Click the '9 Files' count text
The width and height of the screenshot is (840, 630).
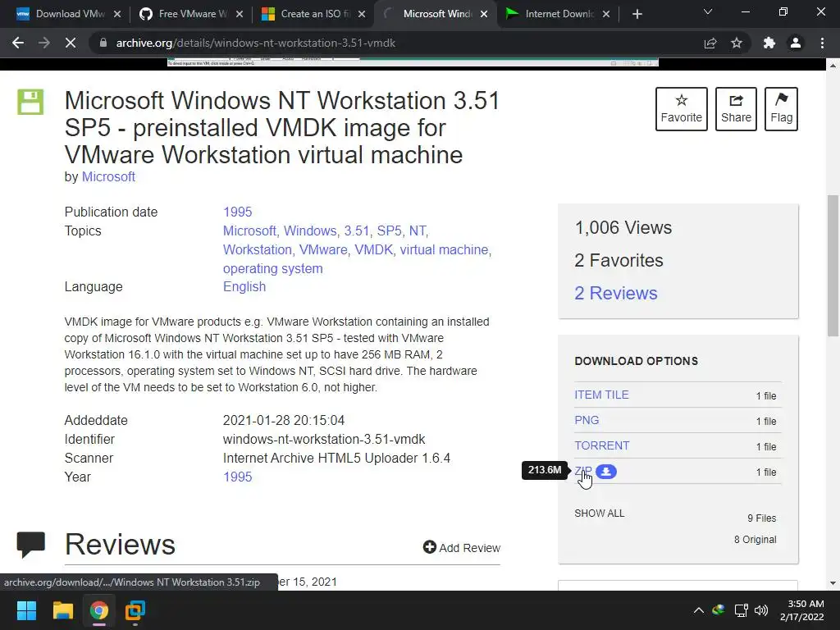point(762,518)
